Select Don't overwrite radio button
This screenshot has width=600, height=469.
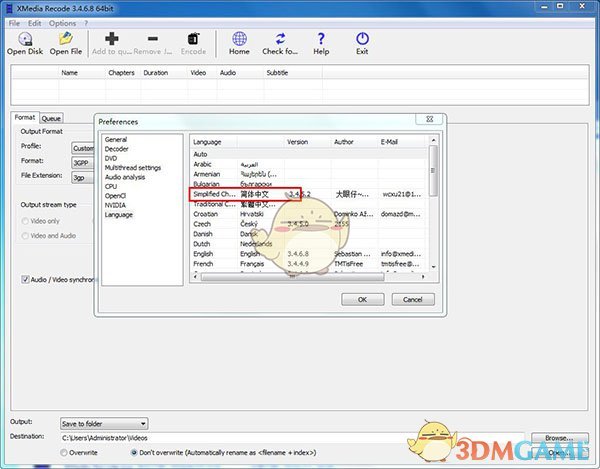134,453
